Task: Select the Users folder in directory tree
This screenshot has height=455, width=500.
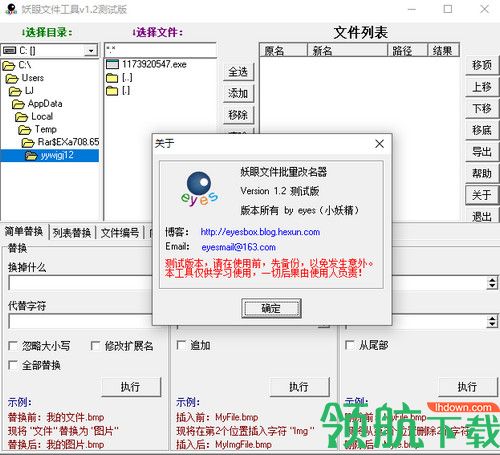Action: 25,78
